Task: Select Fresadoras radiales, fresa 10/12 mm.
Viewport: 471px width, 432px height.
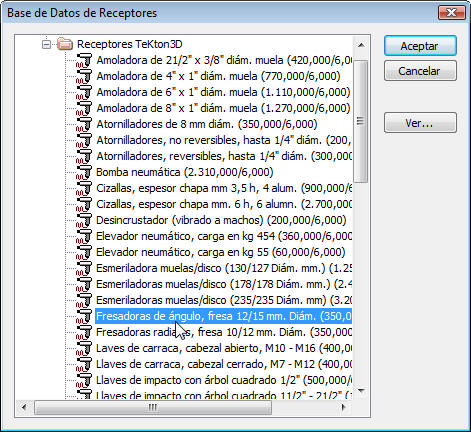Action: [x=224, y=332]
